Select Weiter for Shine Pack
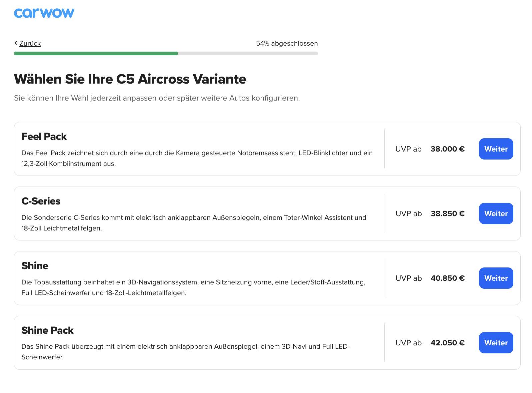This screenshot has width=532, height=393. click(496, 343)
